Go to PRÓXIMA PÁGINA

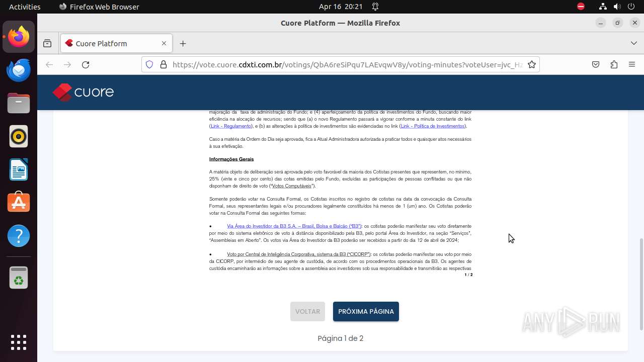[x=366, y=312]
